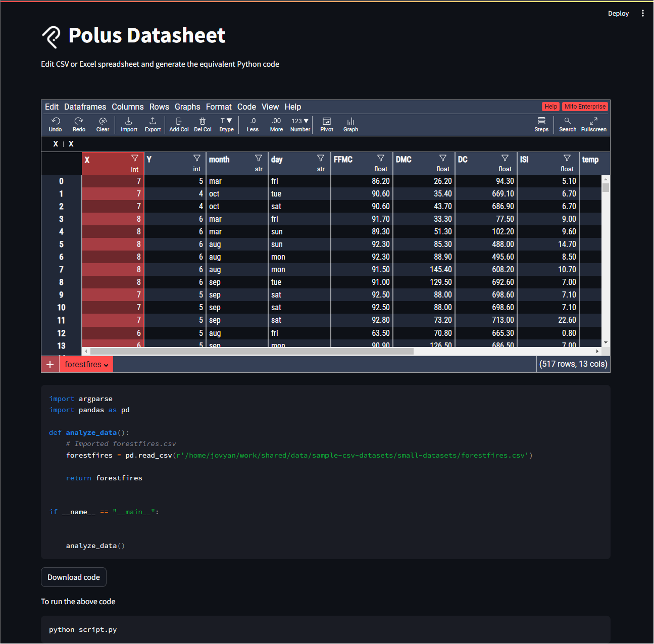Click the Redo toolbar icon

79,124
